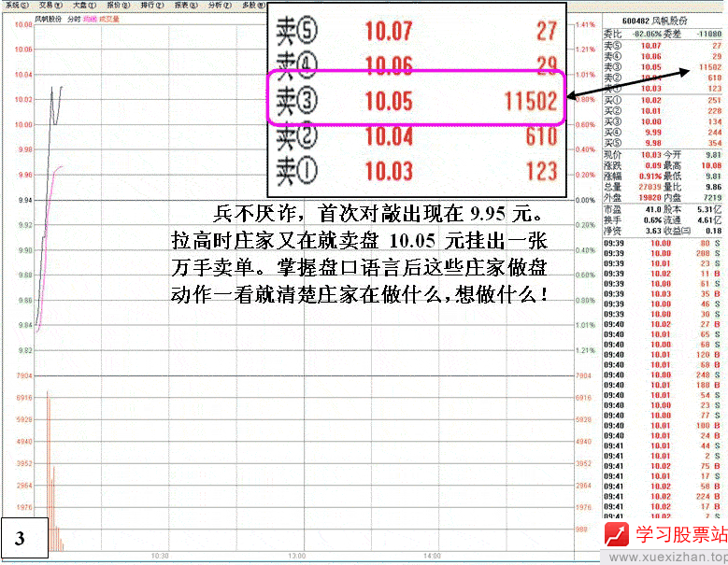
Task: Select the 09:40 tick with volume 120 B
Action: 663,354
